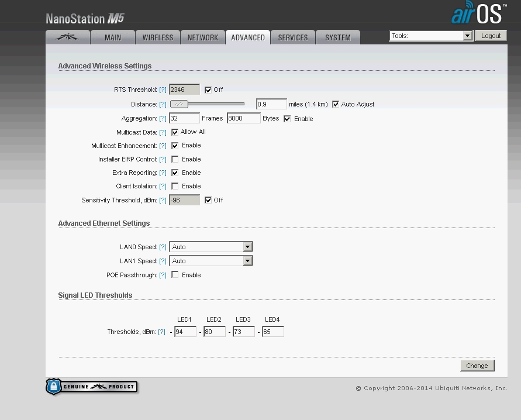The image size is (521, 420).
Task: Toggle Extra Reporting Enable checkbox
Action: pyautogui.click(x=175, y=173)
